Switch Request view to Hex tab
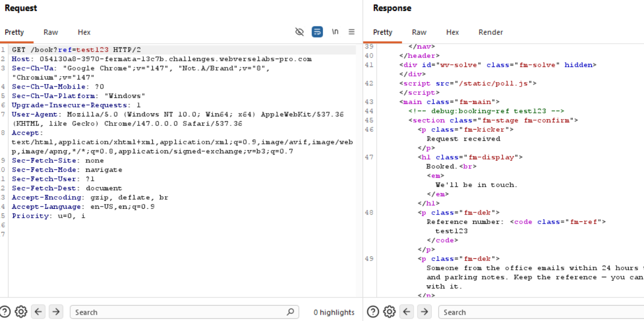This screenshot has height=321, width=644. pyautogui.click(x=84, y=32)
